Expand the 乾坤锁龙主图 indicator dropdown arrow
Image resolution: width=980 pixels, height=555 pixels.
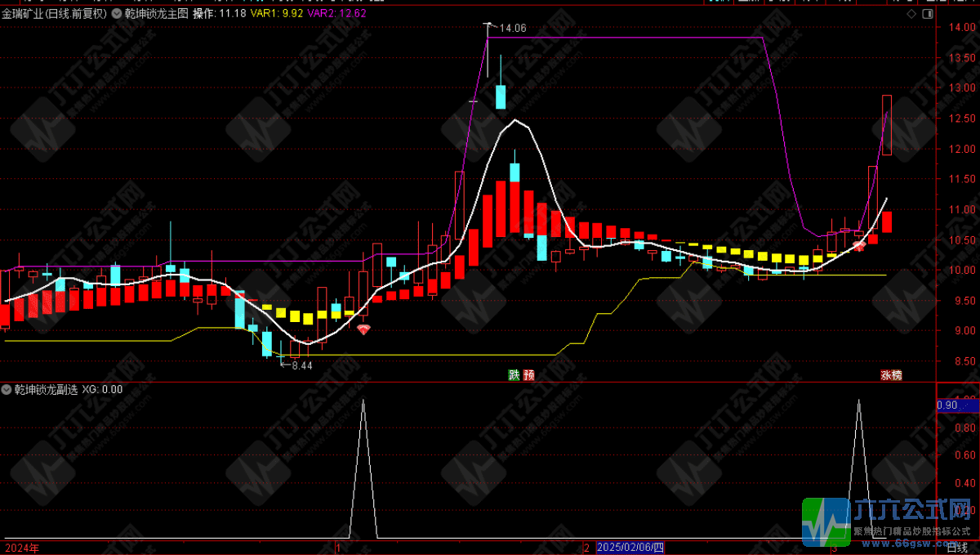pos(117,14)
